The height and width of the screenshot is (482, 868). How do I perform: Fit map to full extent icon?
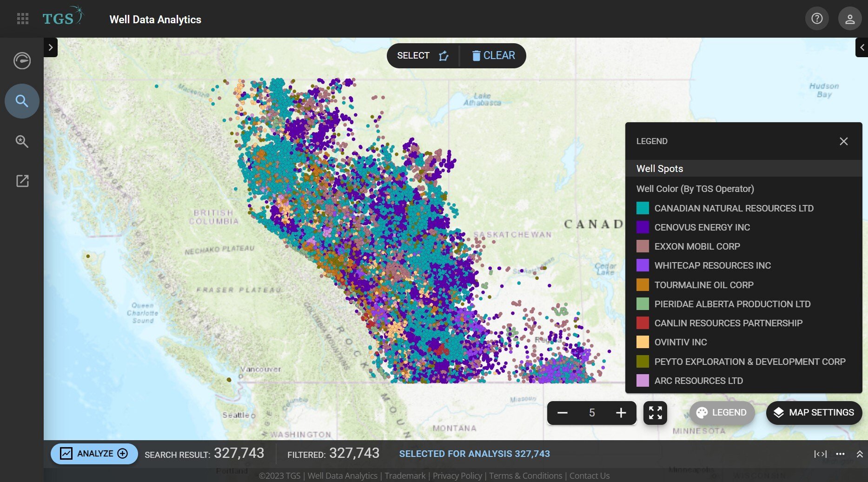click(655, 413)
